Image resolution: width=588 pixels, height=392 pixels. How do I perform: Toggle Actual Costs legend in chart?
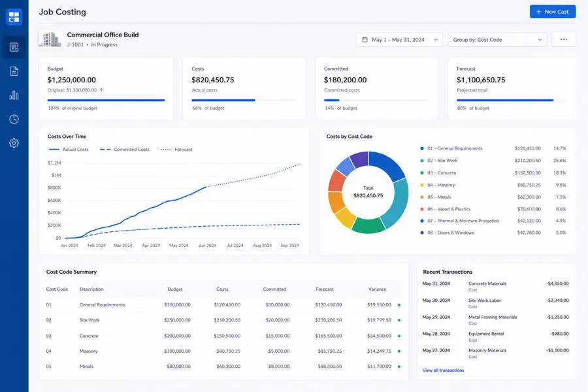tap(69, 150)
